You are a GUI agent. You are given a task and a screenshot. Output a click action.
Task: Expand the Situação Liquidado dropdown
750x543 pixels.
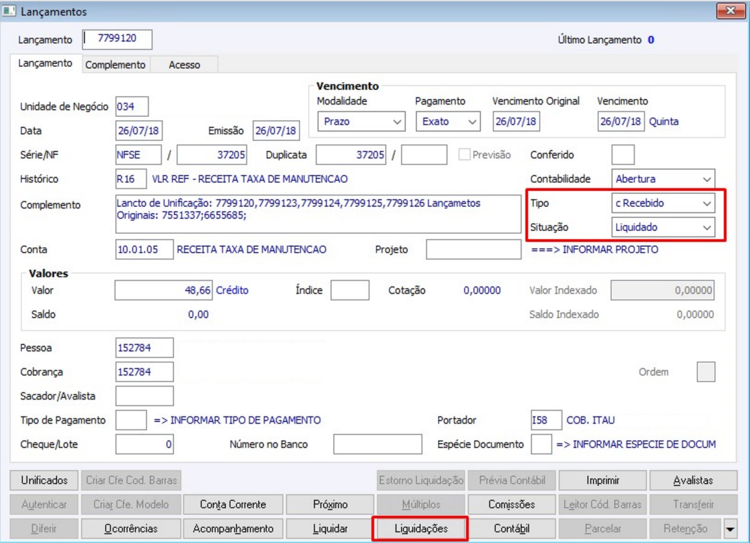pos(663,227)
